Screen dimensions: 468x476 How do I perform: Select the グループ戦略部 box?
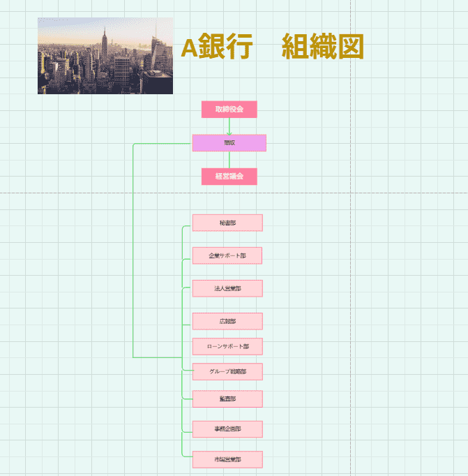pyautogui.click(x=227, y=371)
